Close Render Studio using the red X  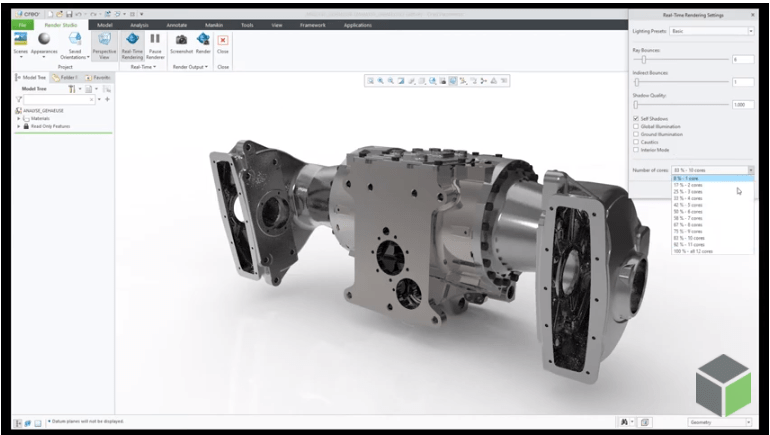tap(223, 39)
